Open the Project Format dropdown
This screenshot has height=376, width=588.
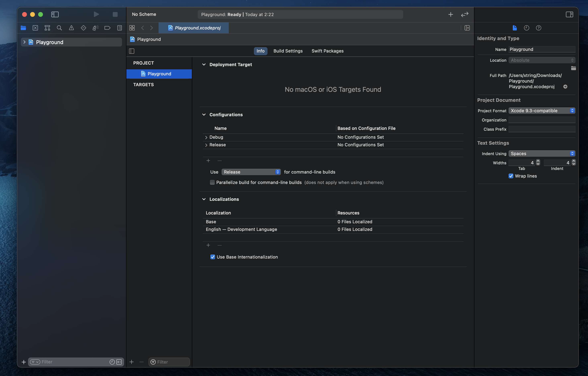[542, 111]
